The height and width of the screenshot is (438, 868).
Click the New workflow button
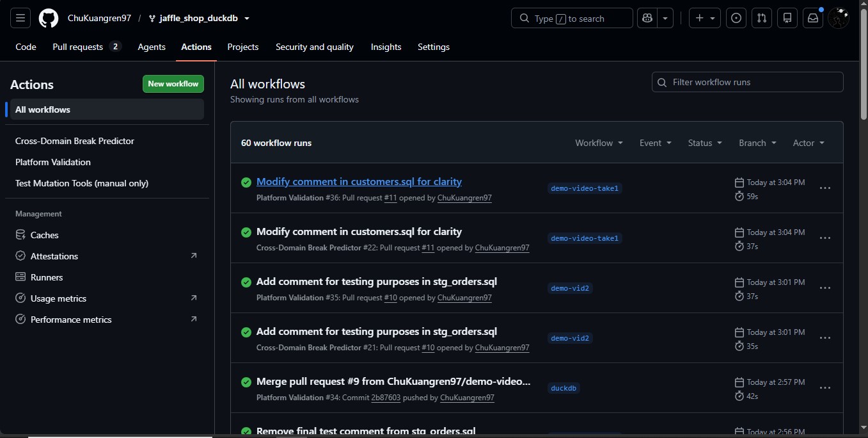pos(173,84)
